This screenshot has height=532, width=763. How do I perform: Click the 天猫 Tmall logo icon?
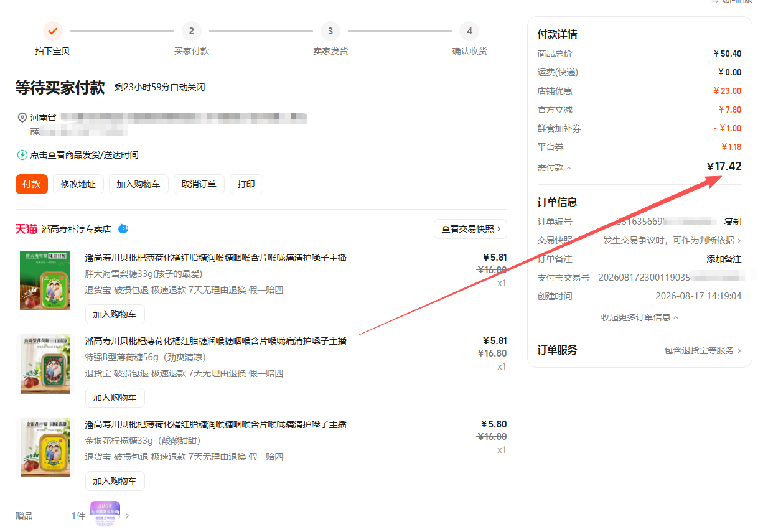26,229
